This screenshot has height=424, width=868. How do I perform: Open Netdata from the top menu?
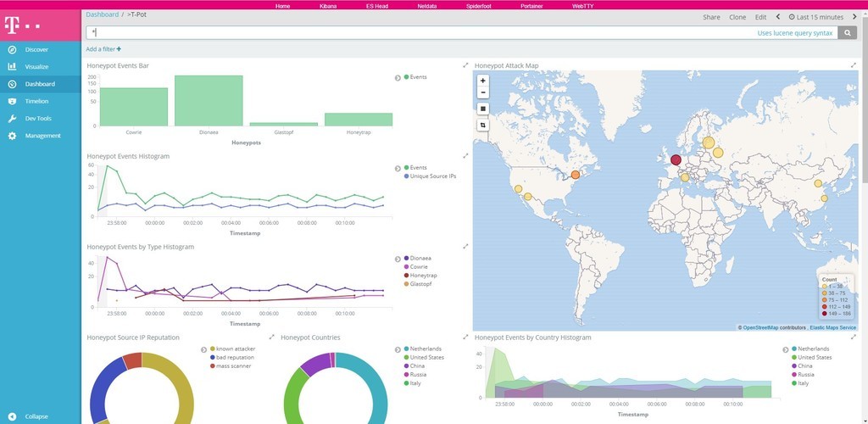tap(427, 6)
